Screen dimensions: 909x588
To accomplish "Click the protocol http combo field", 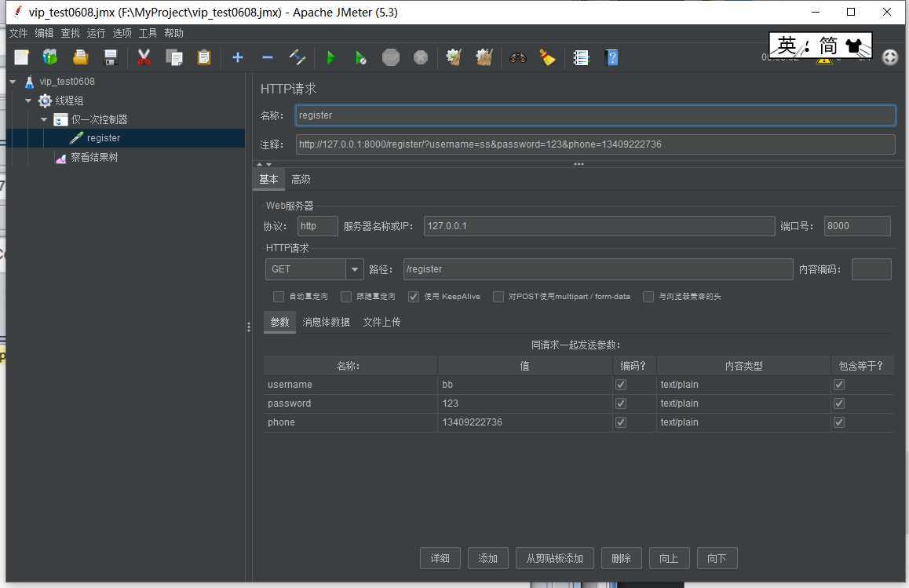I will click(317, 226).
